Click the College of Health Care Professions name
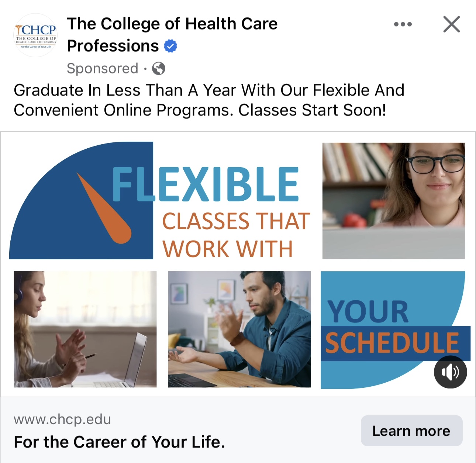This screenshot has width=476, height=463. [172, 24]
